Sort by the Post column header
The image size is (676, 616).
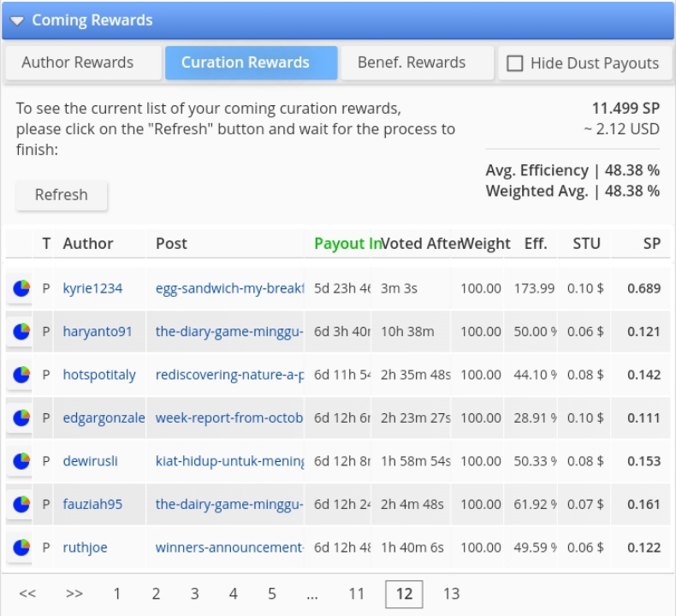tap(171, 244)
